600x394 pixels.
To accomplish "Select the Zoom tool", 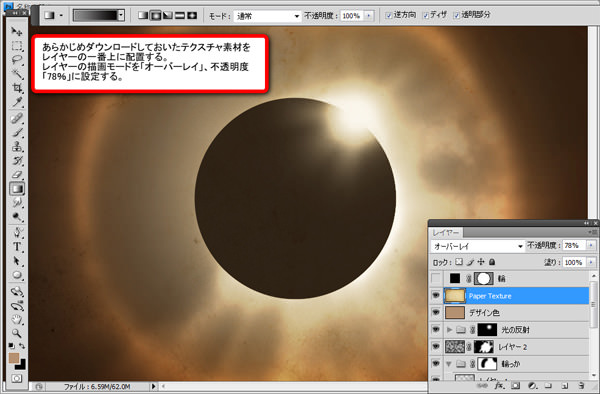I will (16, 333).
